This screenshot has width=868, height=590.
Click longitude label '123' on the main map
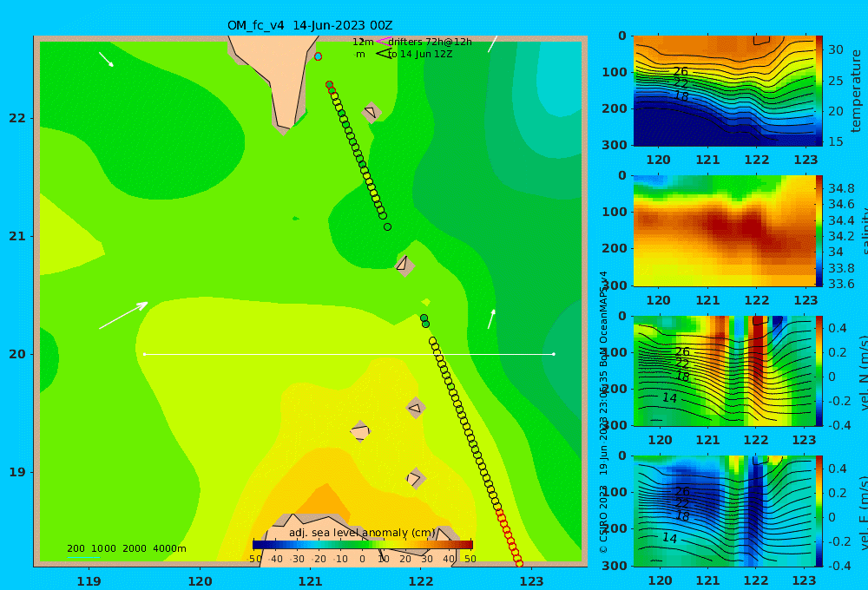[x=531, y=581]
